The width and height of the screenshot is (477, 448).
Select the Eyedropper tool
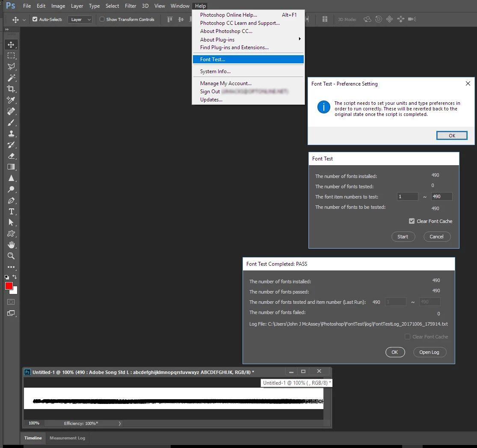11,100
